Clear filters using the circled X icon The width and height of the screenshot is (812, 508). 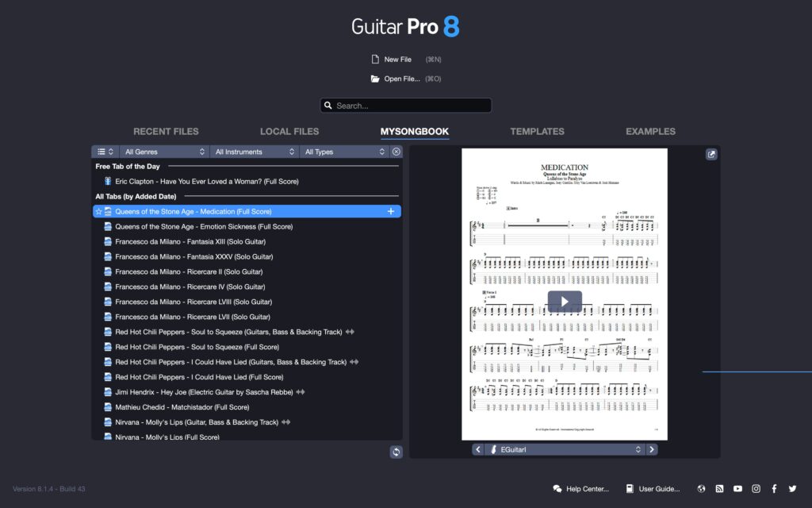coord(396,151)
